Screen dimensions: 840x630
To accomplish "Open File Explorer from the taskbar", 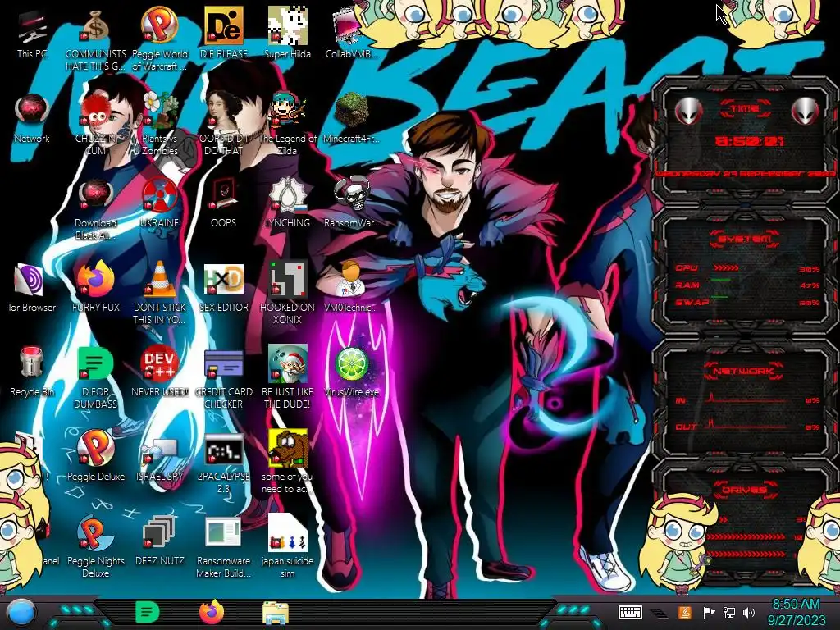I will (x=276, y=613).
